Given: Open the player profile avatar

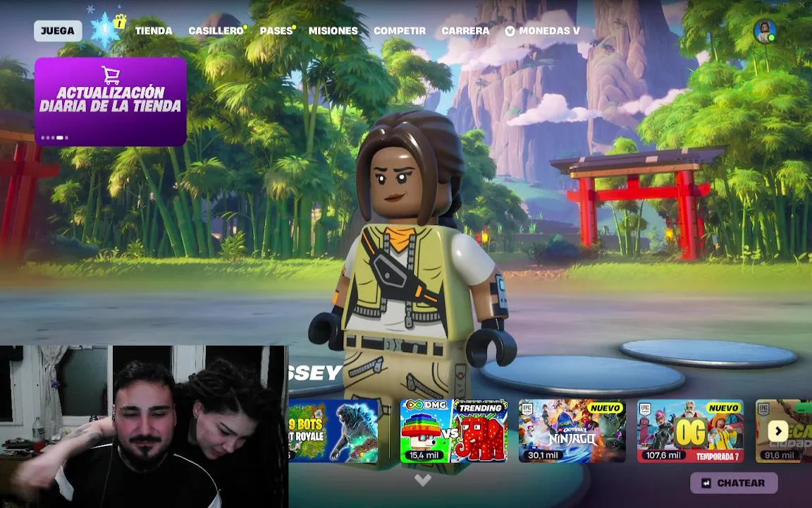Looking at the screenshot, I should click(765, 32).
